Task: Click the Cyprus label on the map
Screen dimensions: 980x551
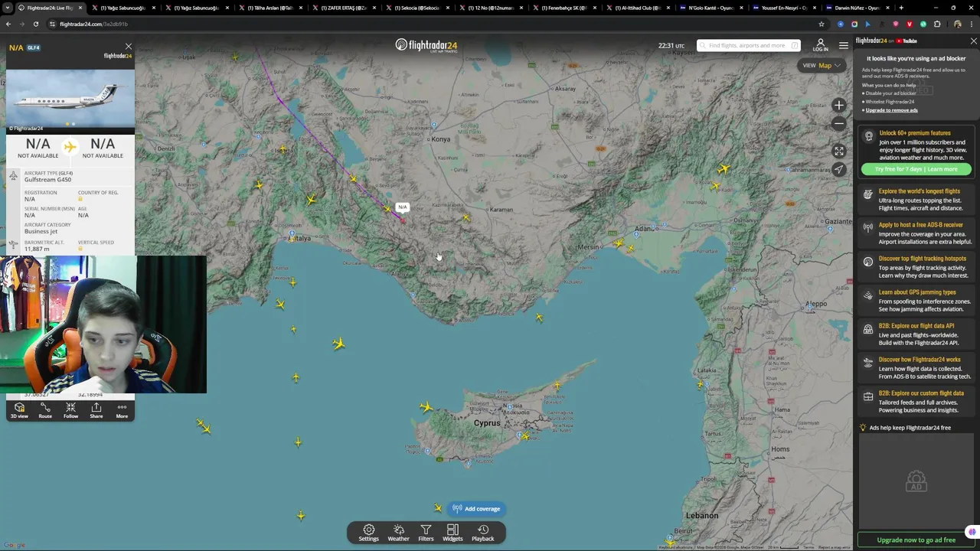Action: 487,422
